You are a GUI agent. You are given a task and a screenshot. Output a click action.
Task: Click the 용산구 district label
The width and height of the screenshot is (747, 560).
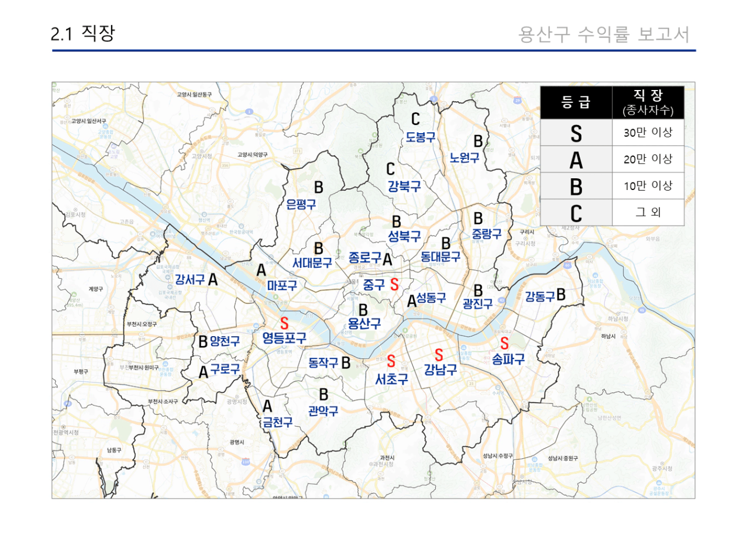(364, 324)
